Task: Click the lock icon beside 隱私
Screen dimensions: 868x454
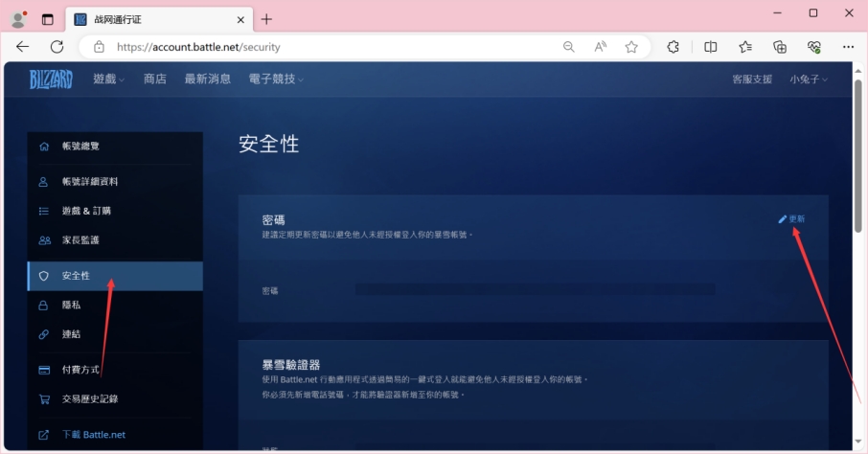Action: pyautogui.click(x=44, y=306)
